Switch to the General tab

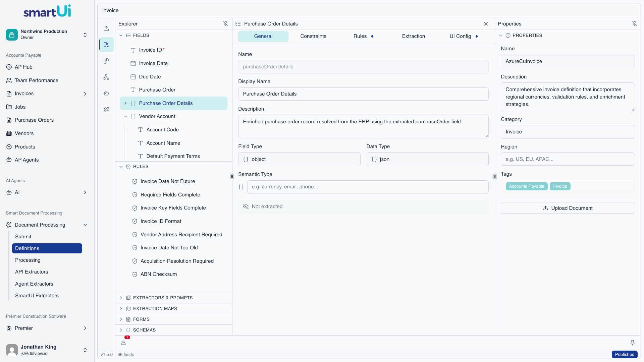click(x=263, y=36)
